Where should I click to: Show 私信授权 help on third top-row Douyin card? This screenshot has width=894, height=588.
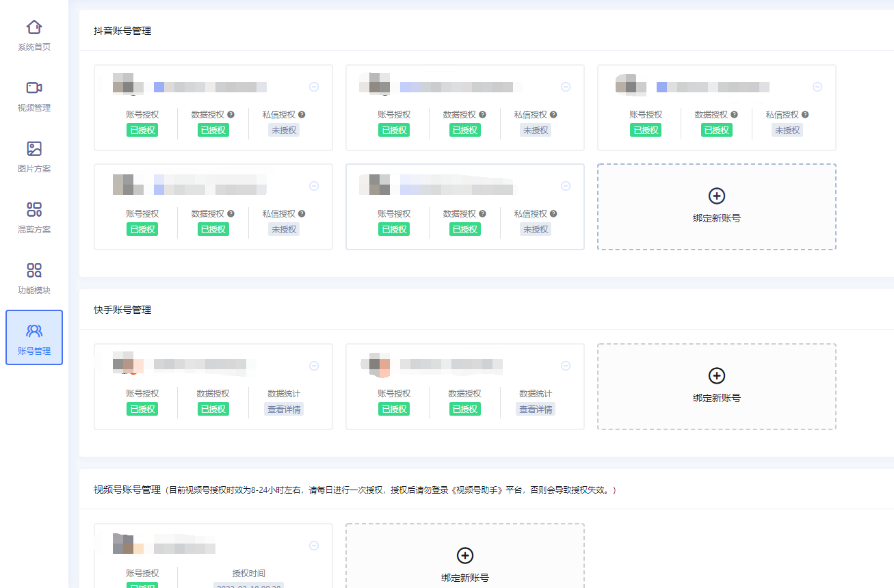[x=805, y=115]
